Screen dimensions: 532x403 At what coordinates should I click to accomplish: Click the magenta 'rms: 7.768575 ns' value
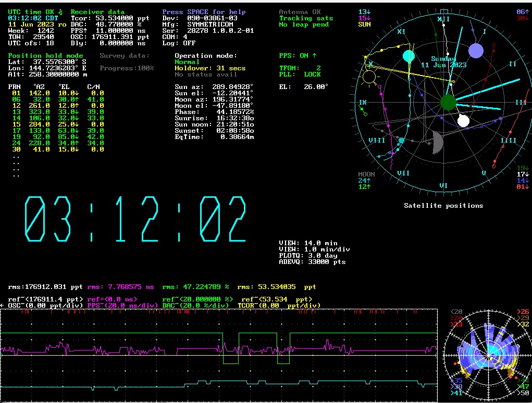pyautogui.click(x=120, y=287)
